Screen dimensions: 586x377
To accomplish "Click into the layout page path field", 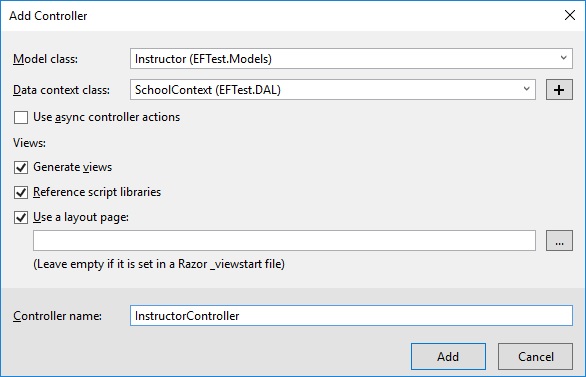I will [284, 240].
